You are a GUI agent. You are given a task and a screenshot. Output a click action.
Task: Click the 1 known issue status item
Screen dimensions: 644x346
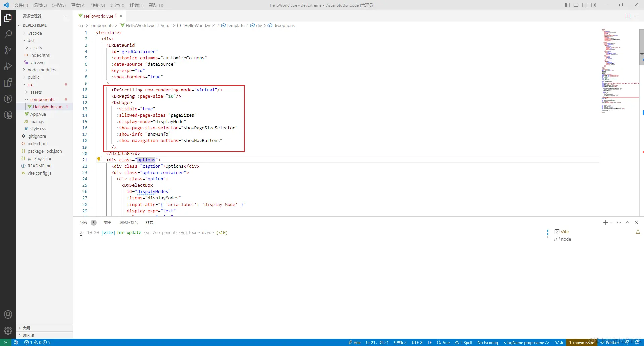click(x=581, y=342)
